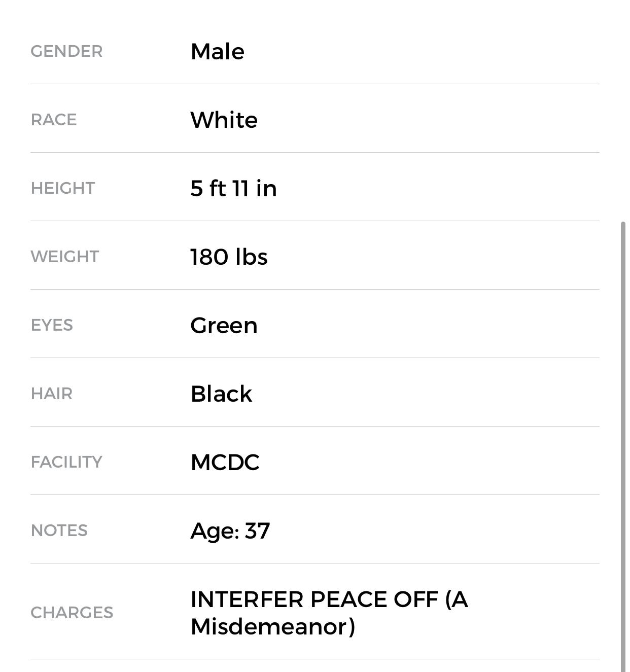630x672 pixels.
Task: Click the EYES field label
Action: (52, 325)
